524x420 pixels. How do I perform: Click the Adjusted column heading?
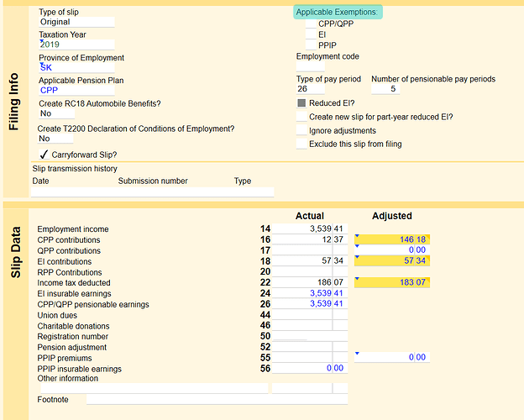point(392,216)
